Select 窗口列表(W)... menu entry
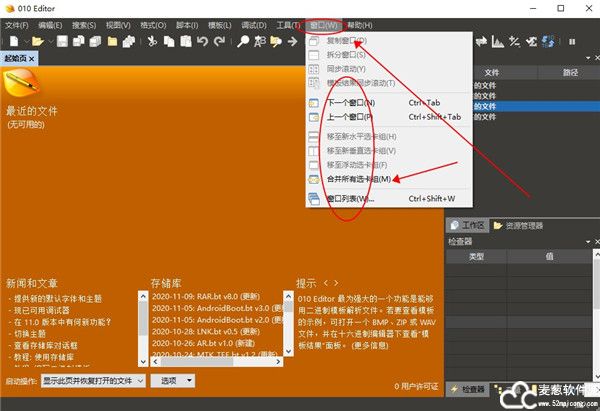This screenshot has height=411, width=600. 389,199
